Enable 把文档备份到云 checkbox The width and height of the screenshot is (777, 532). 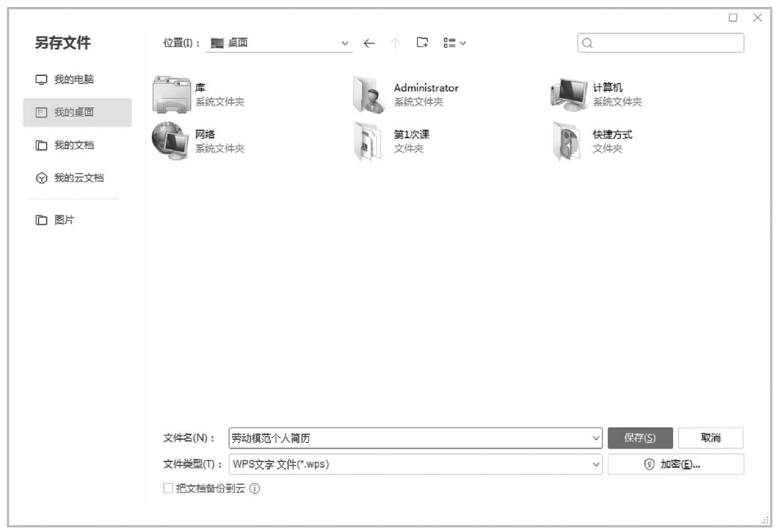tap(168, 488)
